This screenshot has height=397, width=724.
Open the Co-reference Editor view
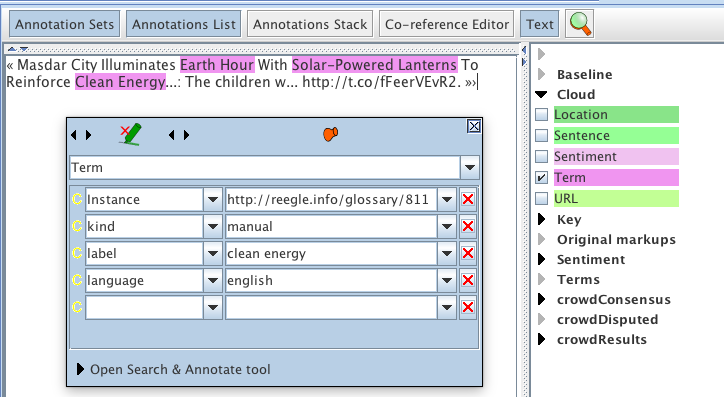coord(446,24)
